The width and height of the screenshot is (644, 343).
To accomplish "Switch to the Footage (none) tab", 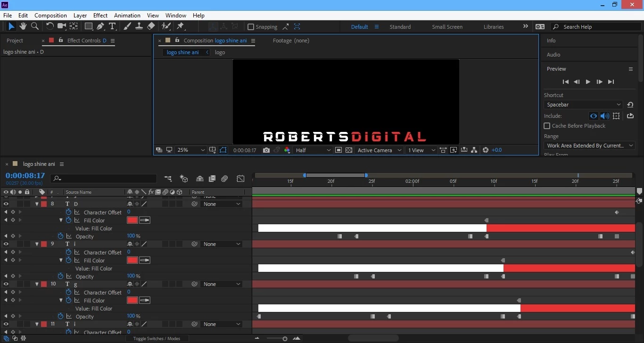I will click(291, 41).
